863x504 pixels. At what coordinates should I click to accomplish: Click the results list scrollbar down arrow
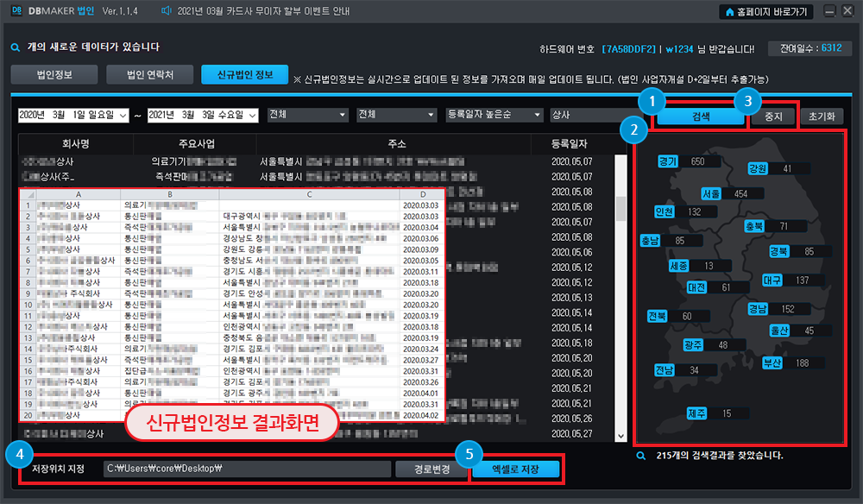(620, 436)
